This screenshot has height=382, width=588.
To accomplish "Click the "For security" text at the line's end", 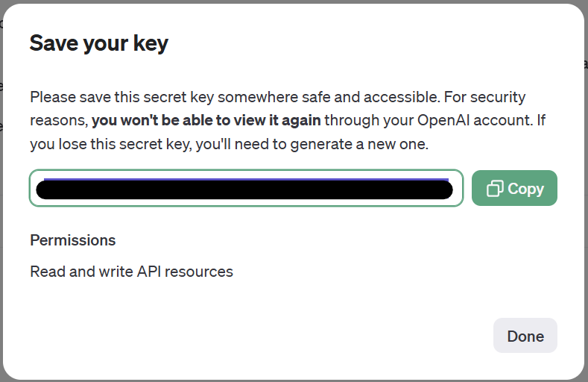I will 484,97.
